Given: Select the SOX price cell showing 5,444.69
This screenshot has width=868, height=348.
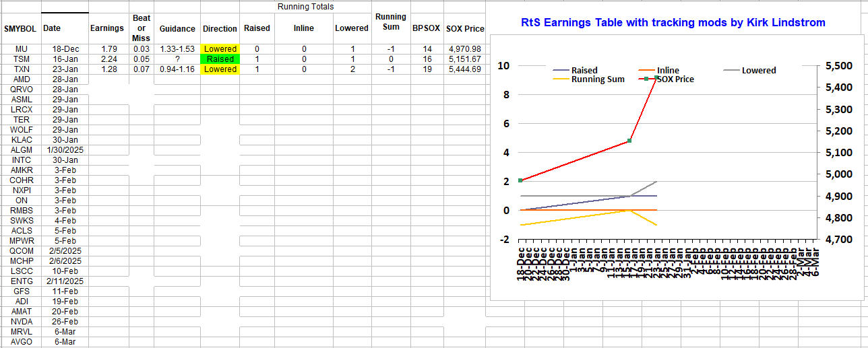Looking at the screenshot, I should (x=464, y=69).
